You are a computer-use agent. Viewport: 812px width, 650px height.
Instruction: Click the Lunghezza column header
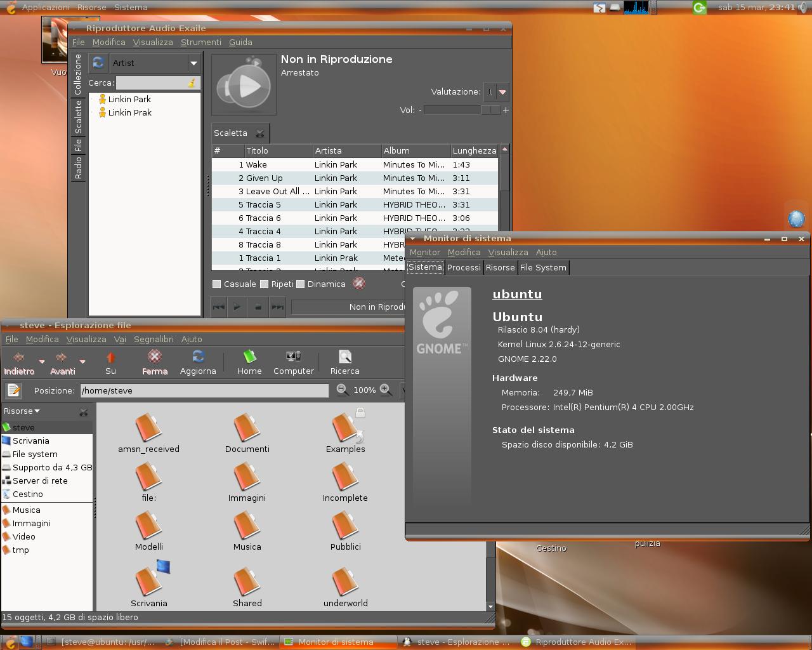pyautogui.click(x=475, y=151)
